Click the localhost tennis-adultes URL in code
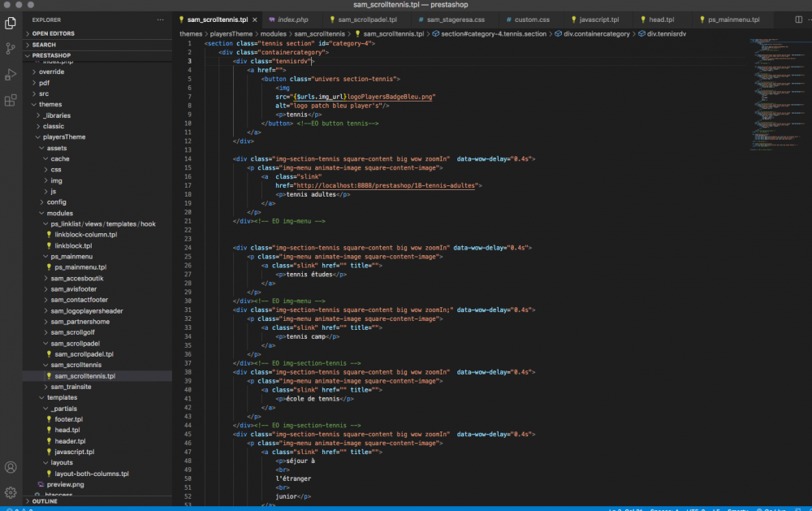Screen dimensions: 812x511 (387, 185)
